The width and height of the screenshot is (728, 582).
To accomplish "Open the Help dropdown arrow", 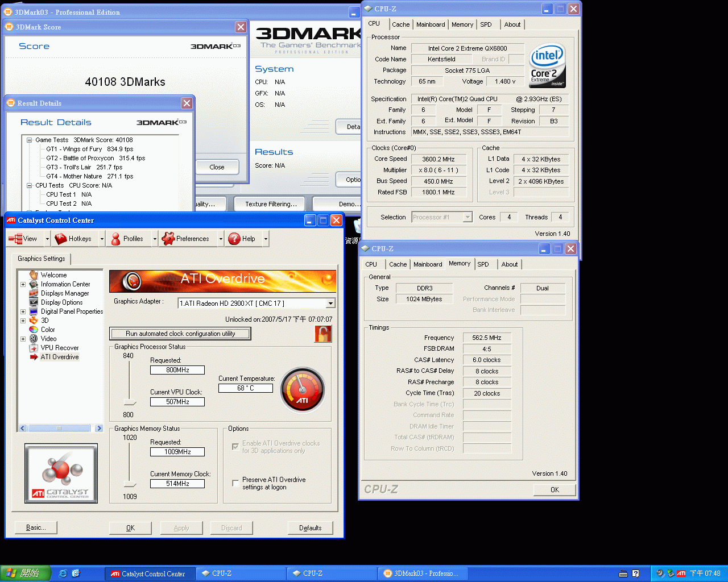I will coord(266,239).
